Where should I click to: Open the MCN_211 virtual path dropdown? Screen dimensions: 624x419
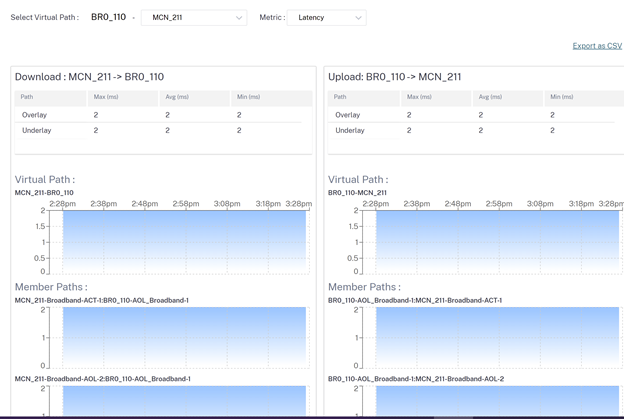coord(194,18)
